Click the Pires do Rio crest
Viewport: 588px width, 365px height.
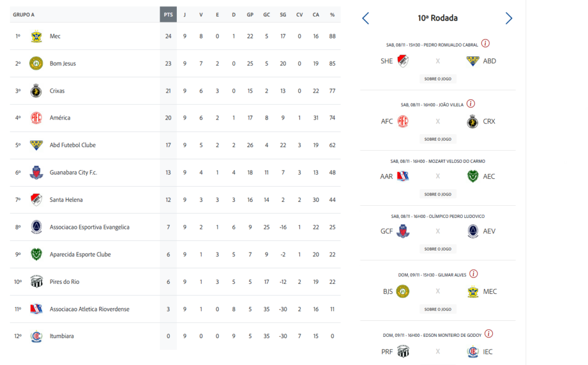point(36,282)
